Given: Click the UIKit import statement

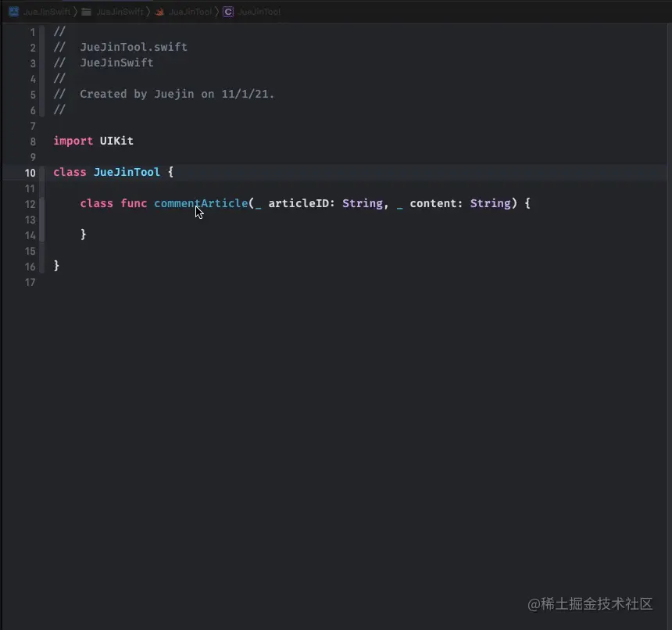Looking at the screenshot, I should [94, 141].
